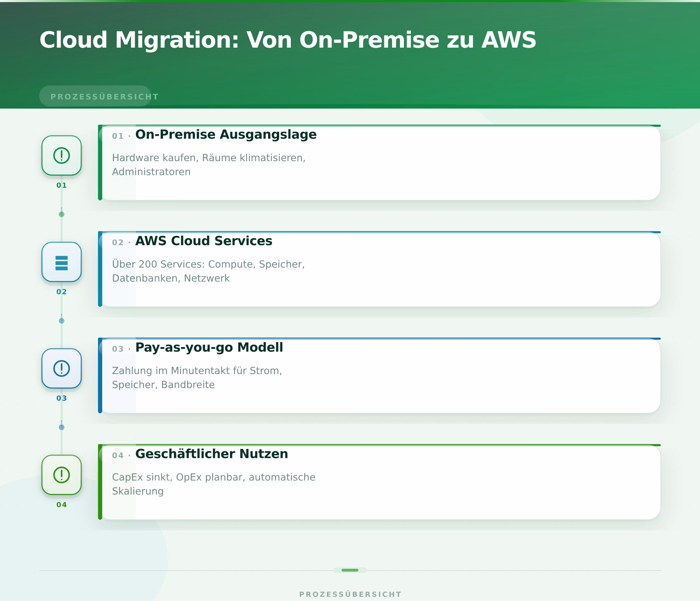Click the 03 label under the third icon
Screen dimensions: 700x601
pos(62,398)
